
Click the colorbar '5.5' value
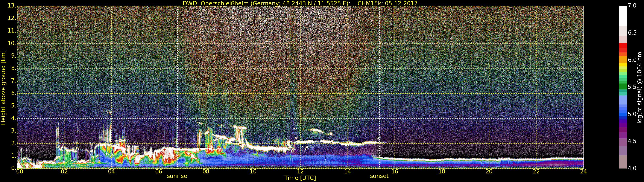(x=632, y=87)
